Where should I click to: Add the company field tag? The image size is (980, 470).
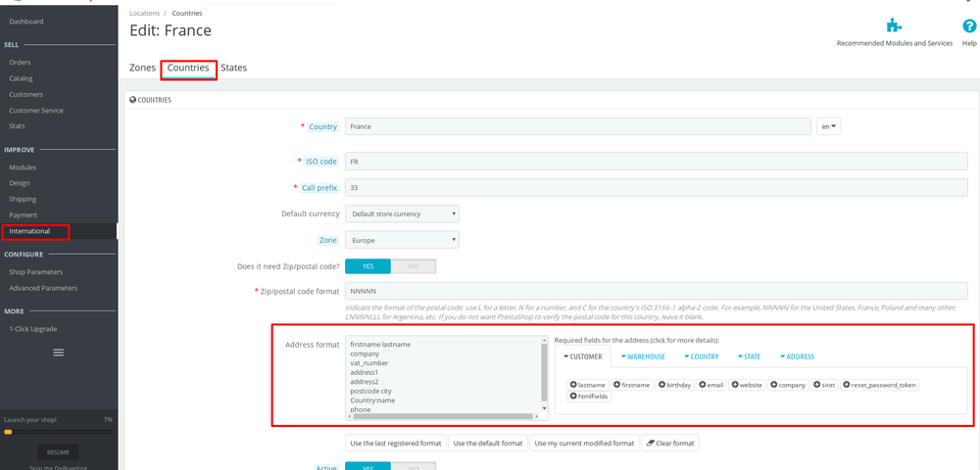click(788, 385)
